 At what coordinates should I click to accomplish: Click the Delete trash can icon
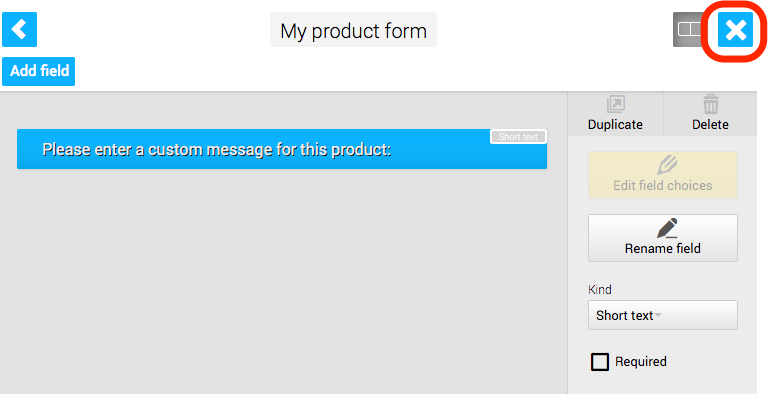pyautogui.click(x=711, y=104)
